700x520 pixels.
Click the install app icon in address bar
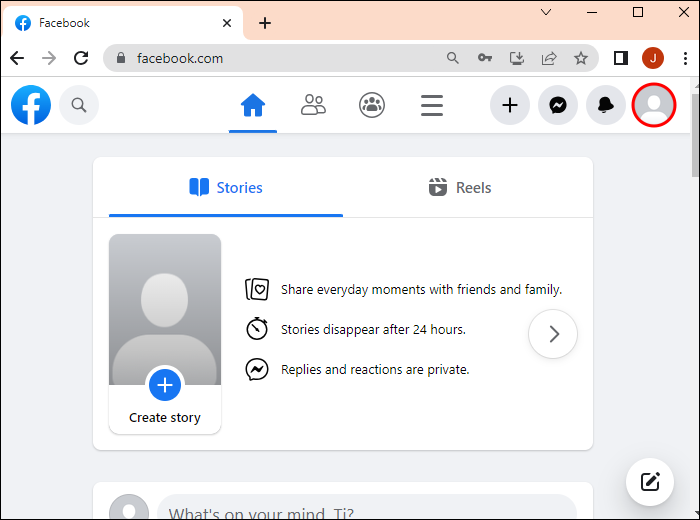point(517,58)
